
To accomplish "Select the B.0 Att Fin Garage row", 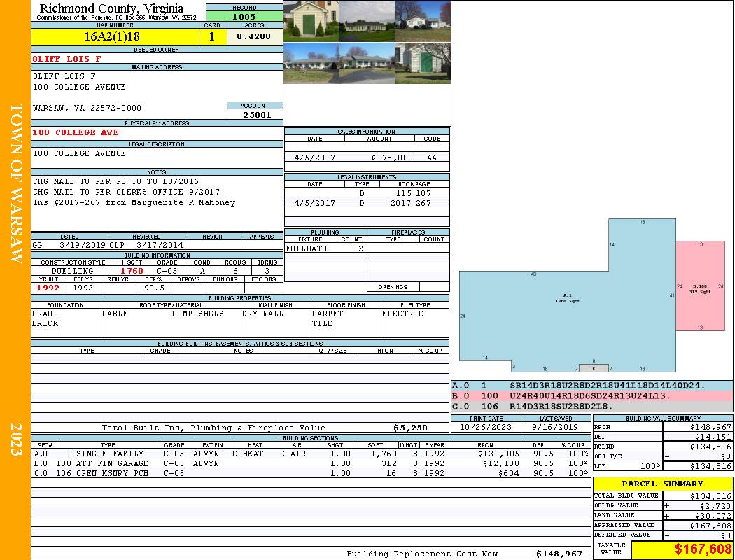I will (311, 463).
